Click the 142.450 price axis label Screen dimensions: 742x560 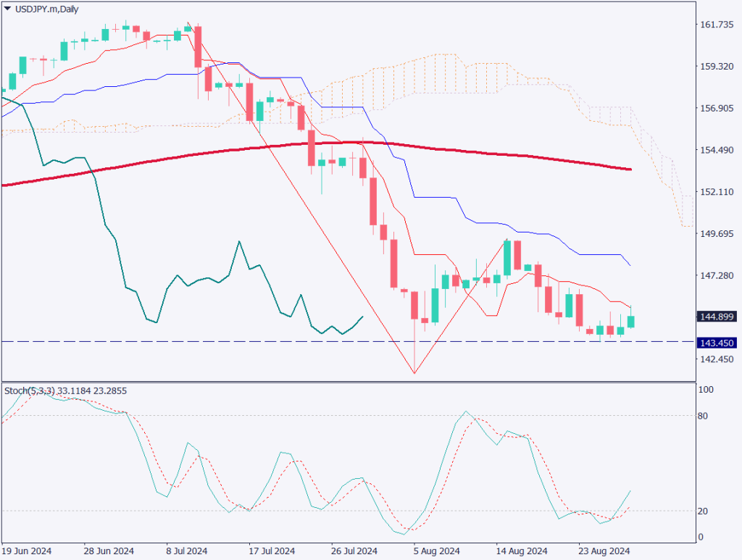point(717,359)
